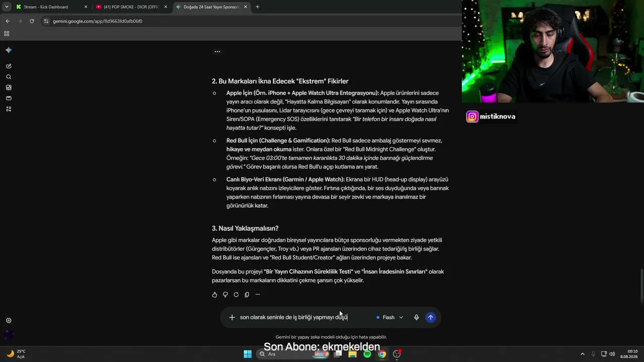This screenshot has height=362, width=644.
Task: Open Spotify from the taskbar
Action: click(x=367, y=354)
